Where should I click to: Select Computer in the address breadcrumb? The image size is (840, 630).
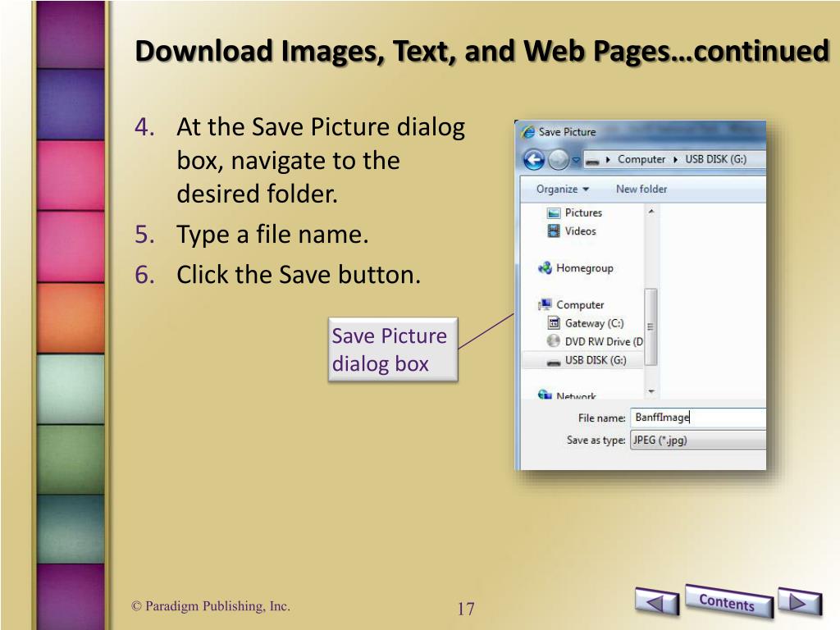coord(641,159)
